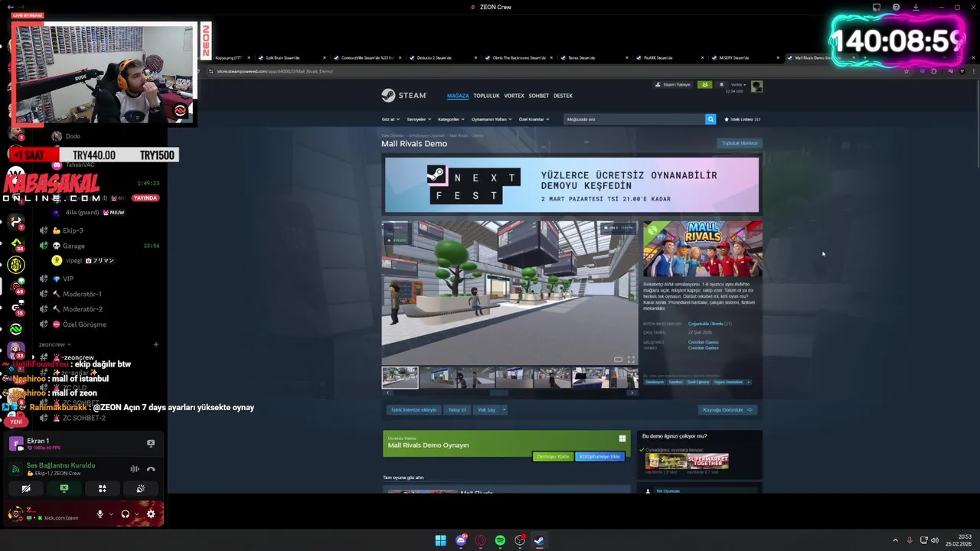Open the MAĞAZA menu

pyautogui.click(x=458, y=96)
